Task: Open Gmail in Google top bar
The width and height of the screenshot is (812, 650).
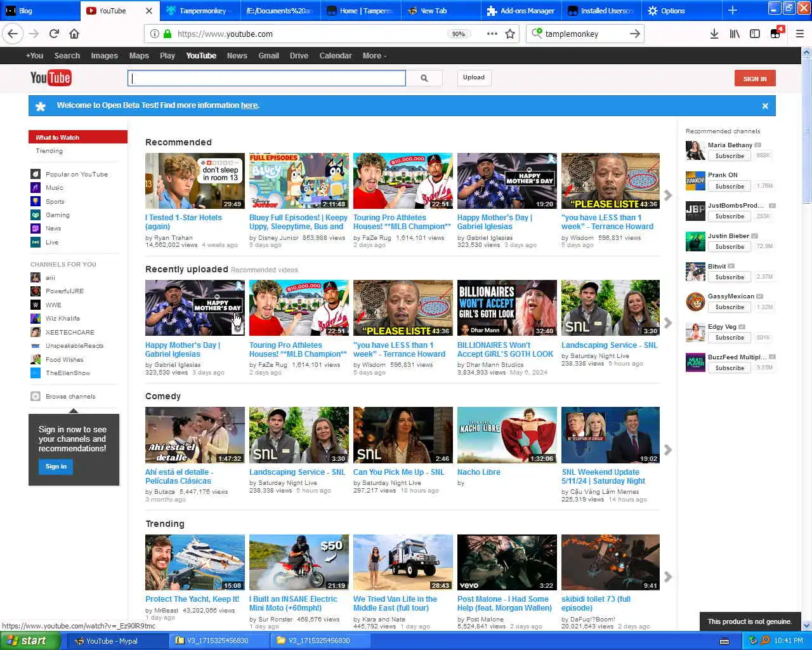Action: pos(268,56)
